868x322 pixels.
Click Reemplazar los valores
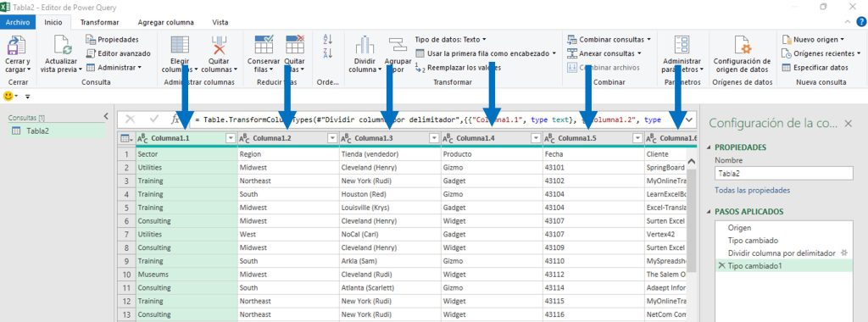[x=458, y=68]
